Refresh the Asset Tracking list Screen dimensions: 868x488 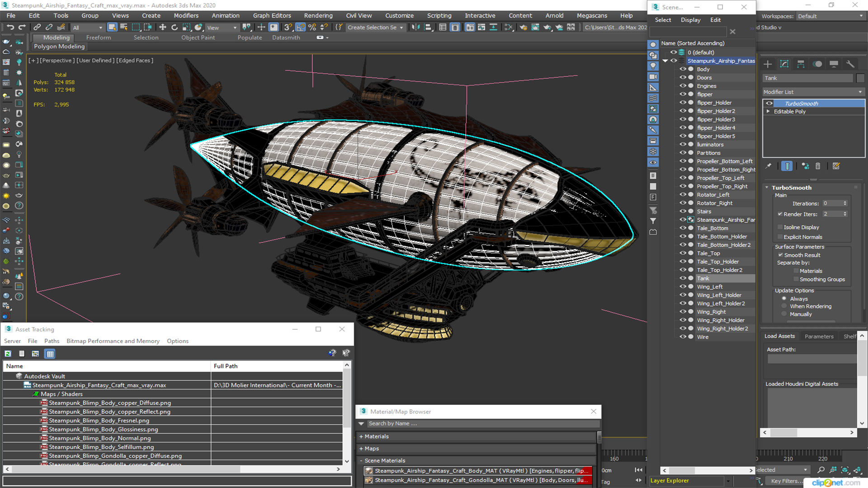point(8,354)
